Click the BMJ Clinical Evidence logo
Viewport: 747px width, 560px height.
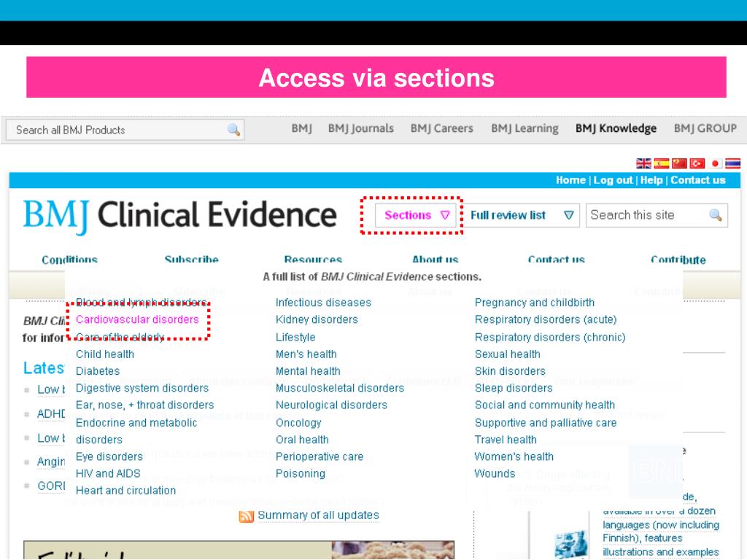(180, 216)
